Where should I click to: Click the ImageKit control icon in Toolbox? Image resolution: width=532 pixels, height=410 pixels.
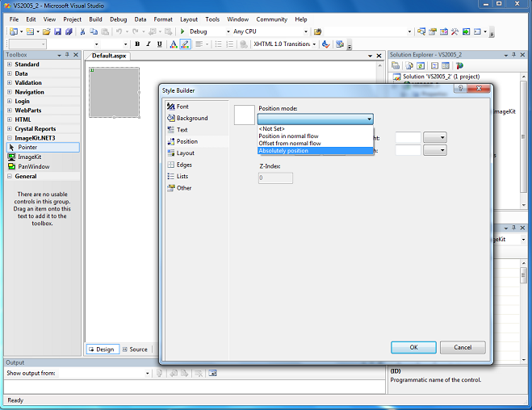pos(11,157)
